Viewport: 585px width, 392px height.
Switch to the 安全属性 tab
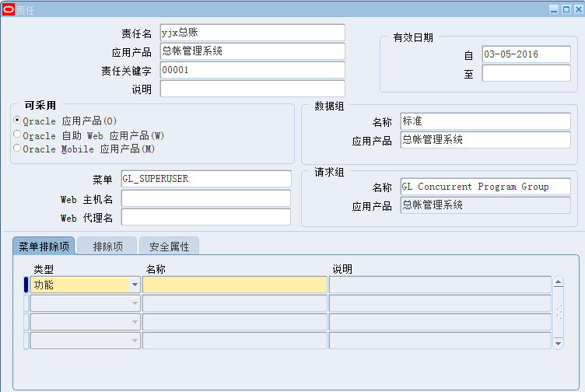pos(169,246)
